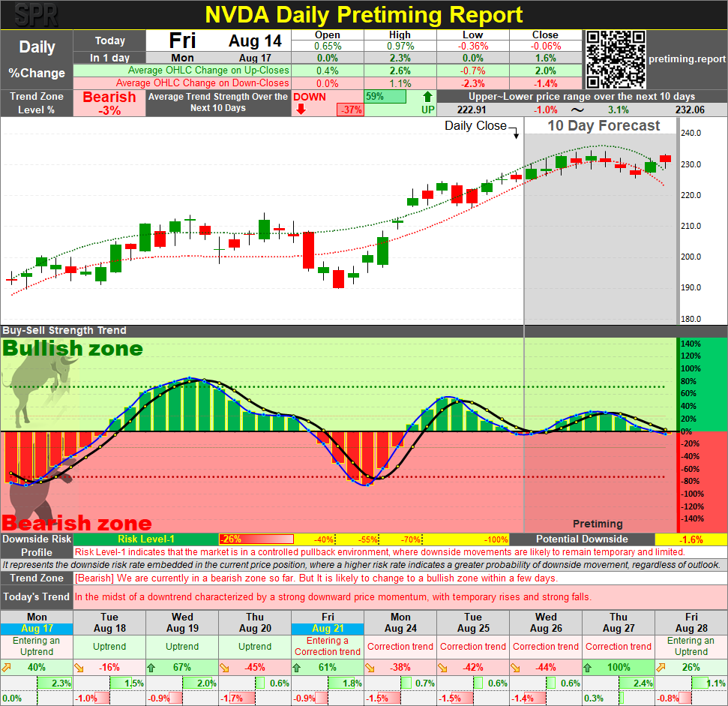
Task: Click Average OHLC Change on Up-Closes label
Action: 208,70
